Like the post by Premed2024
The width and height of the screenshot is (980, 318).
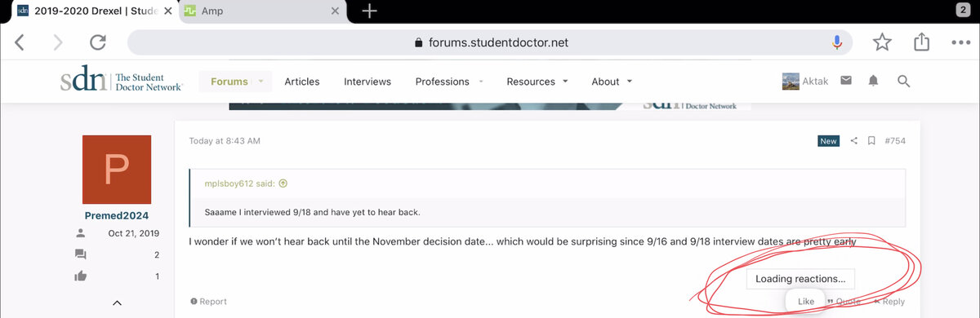click(x=806, y=302)
